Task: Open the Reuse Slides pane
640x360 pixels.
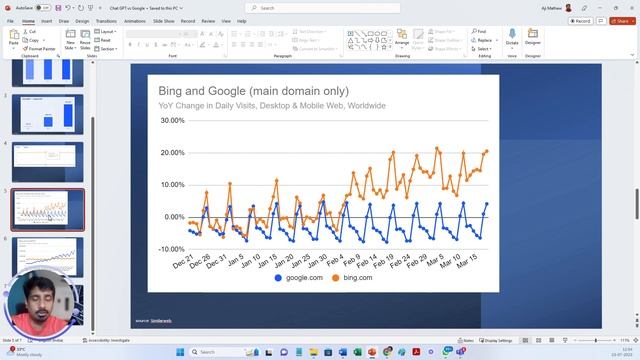Action: 85,40
